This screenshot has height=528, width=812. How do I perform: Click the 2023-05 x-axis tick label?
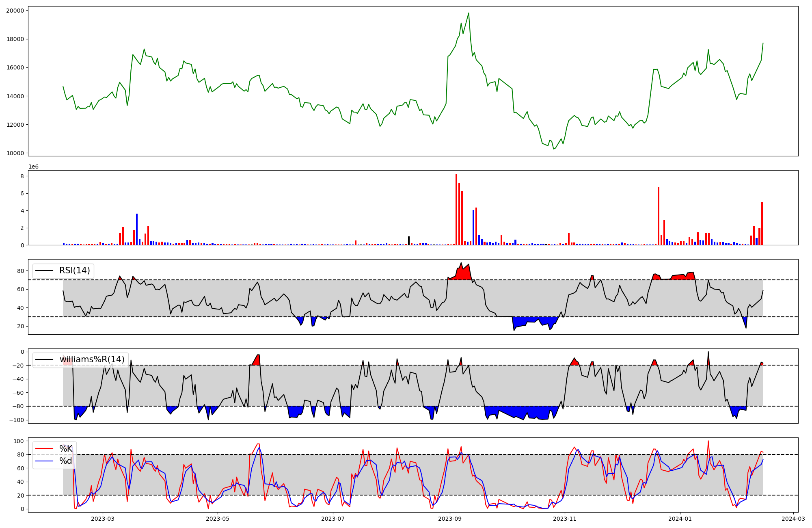(218, 519)
